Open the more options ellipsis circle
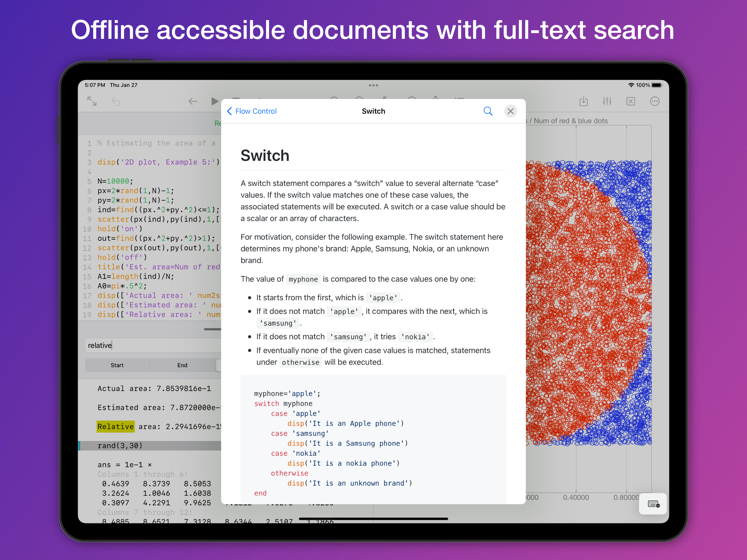Image resolution: width=747 pixels, height=560 pixels. pyautogui.click(x=655, y=101)
